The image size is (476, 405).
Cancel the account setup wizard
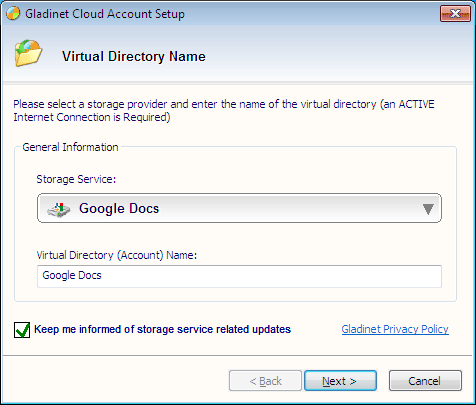(425, 381)
